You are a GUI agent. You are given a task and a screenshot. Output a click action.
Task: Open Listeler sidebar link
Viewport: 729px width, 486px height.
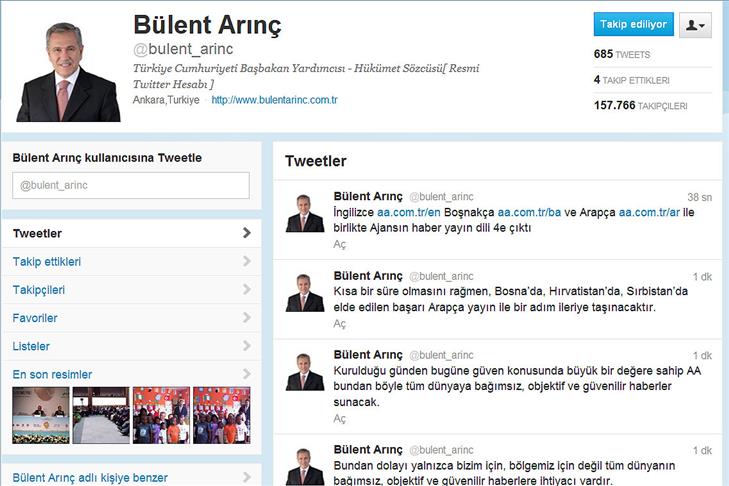[31, 346]
